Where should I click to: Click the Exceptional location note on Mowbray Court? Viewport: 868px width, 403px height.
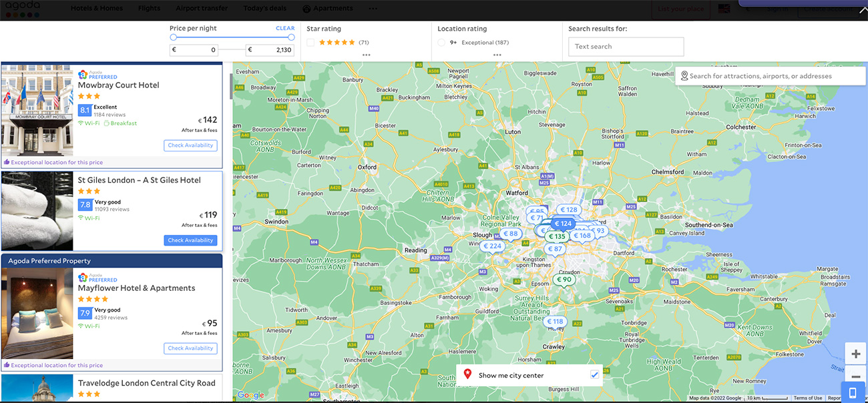[x=53, y=162]
